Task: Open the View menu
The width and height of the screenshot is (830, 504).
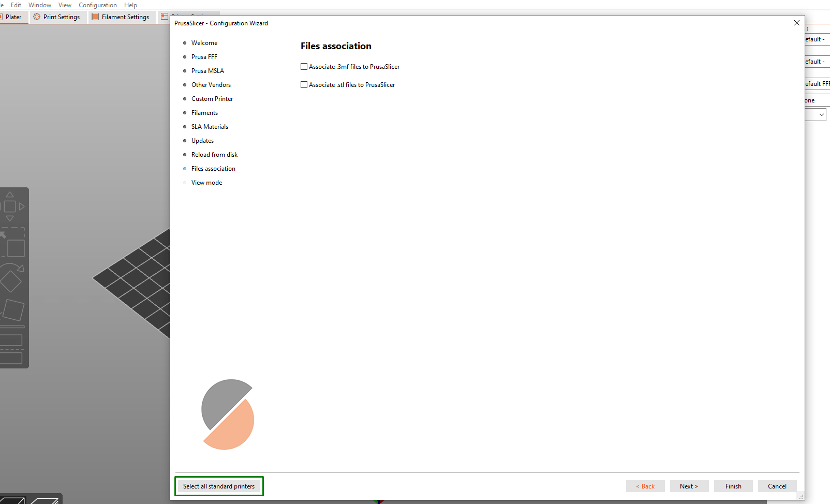Action: point(65,5)
